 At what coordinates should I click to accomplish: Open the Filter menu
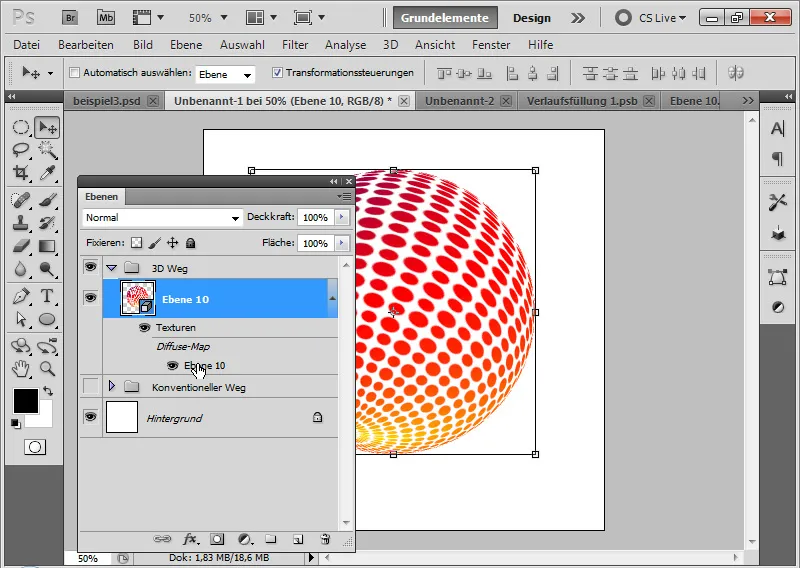[x=295, y=45]
